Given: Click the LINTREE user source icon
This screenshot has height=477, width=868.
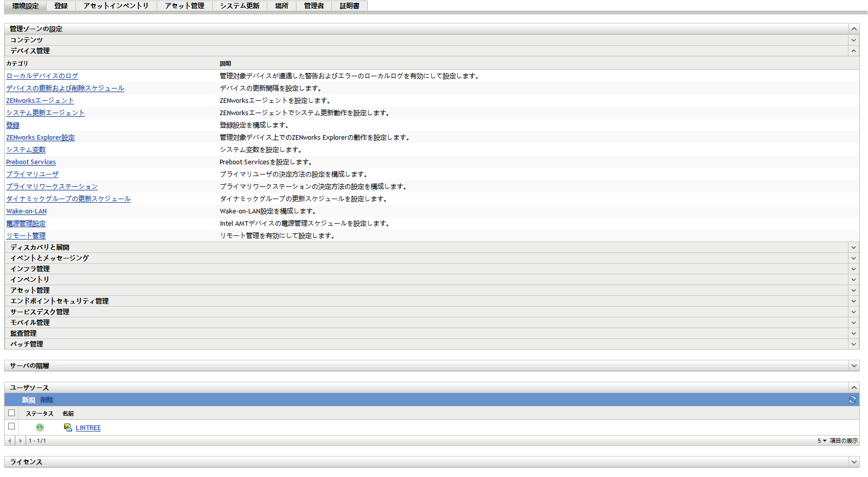Looking at the screenshot, I should (x=68, y=427).
